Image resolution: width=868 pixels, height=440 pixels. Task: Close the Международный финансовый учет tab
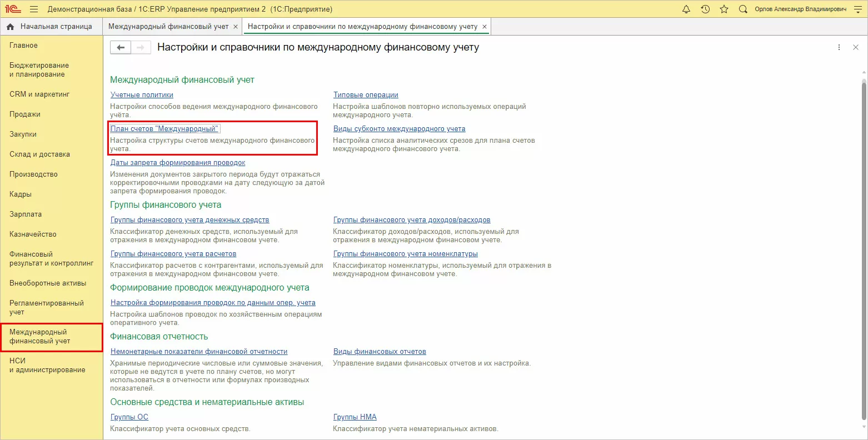pyautogui.click(x=236, y=27)
